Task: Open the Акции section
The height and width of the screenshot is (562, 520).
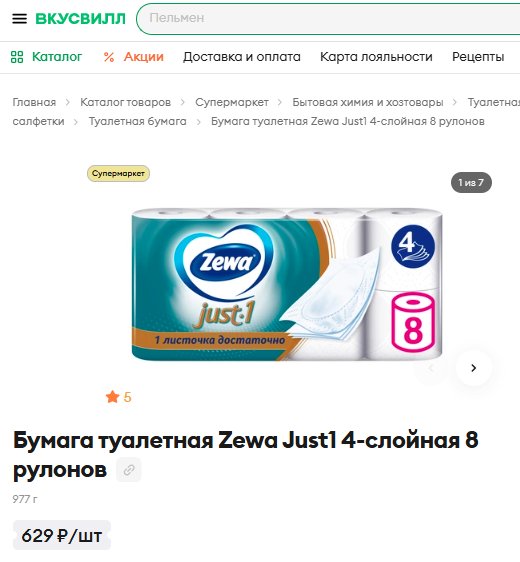Action: (x=144, y=57)
